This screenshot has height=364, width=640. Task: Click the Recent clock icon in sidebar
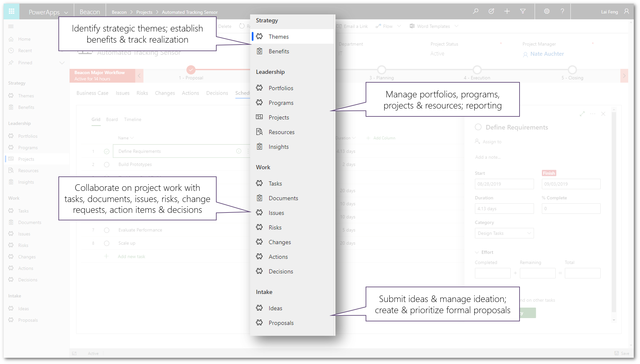[x=11, y=51]
